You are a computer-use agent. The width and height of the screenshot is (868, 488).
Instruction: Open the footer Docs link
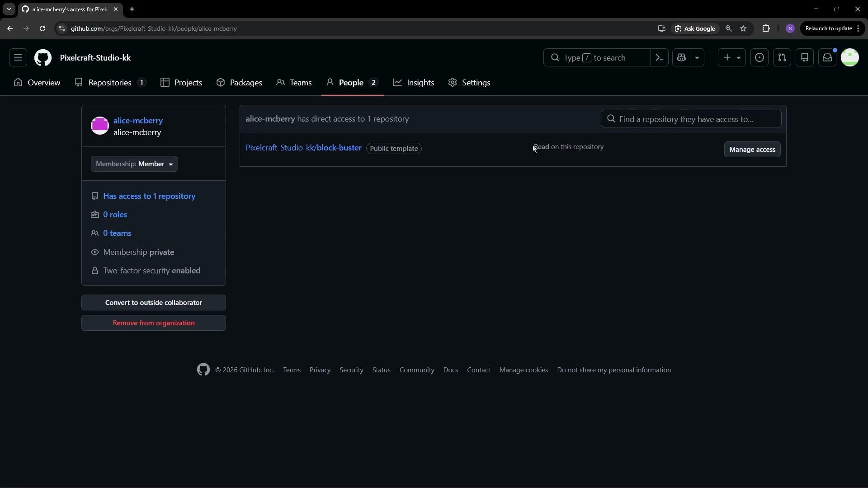[451, 370]
